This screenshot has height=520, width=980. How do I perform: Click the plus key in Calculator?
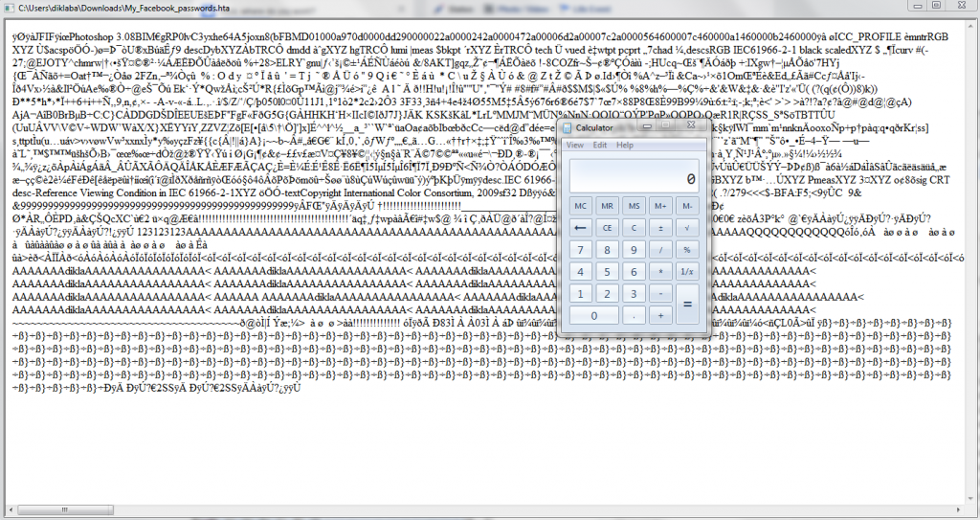coord(660,315)
